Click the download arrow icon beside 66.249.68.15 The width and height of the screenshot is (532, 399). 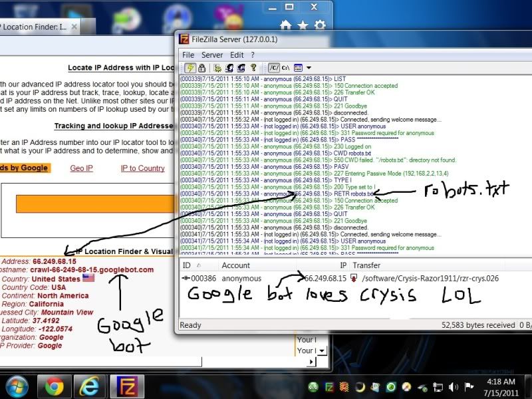click(354, 279)
